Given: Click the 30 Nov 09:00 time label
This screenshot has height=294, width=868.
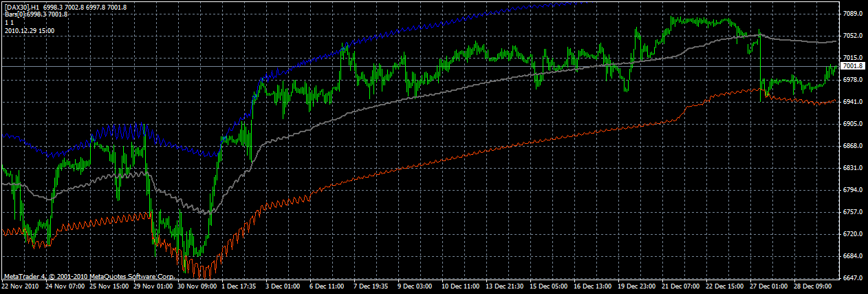Looking at the screenshot, I should [196, 285].
